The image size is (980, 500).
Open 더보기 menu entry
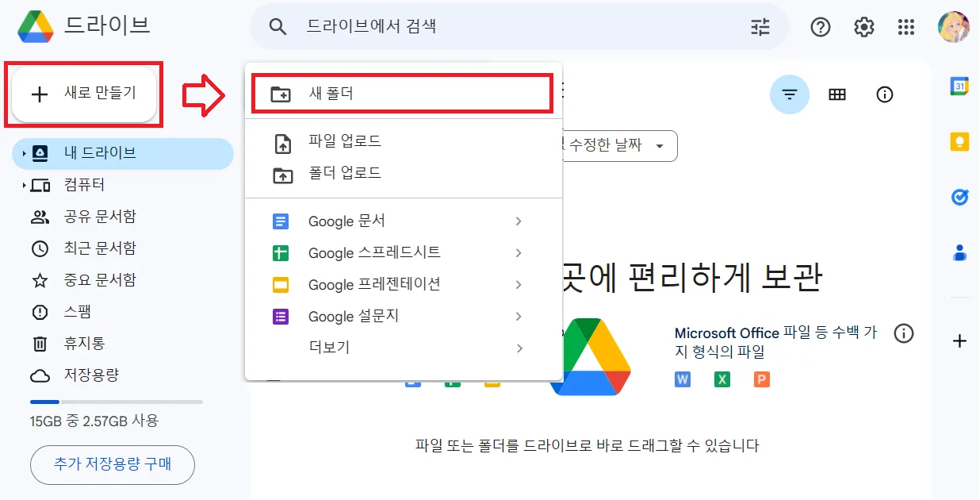404,348
